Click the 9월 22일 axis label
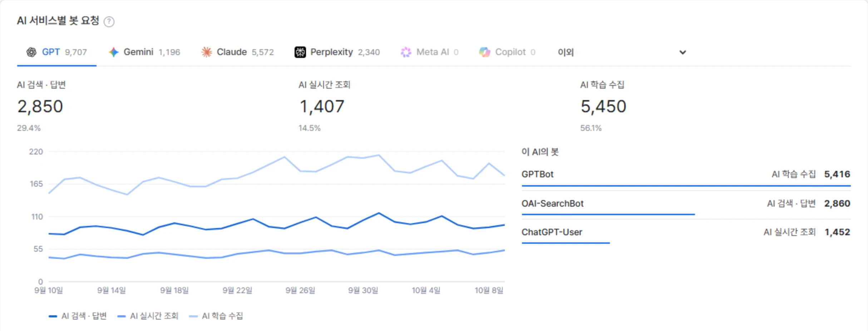 tap(237, 290)
